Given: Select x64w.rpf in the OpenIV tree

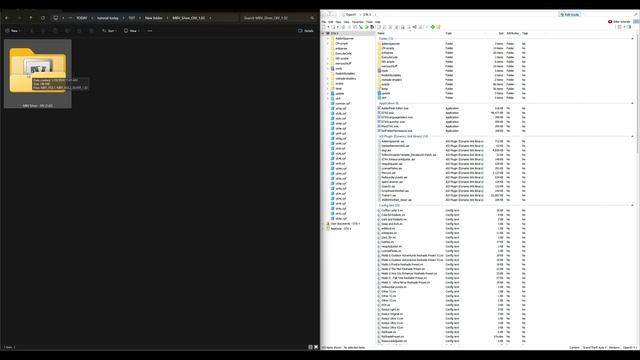Looking at the screenshot, I should tap(341, 218).
